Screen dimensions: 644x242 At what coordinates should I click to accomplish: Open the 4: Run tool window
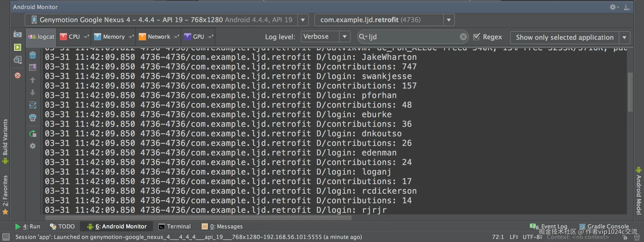(27, 226)
